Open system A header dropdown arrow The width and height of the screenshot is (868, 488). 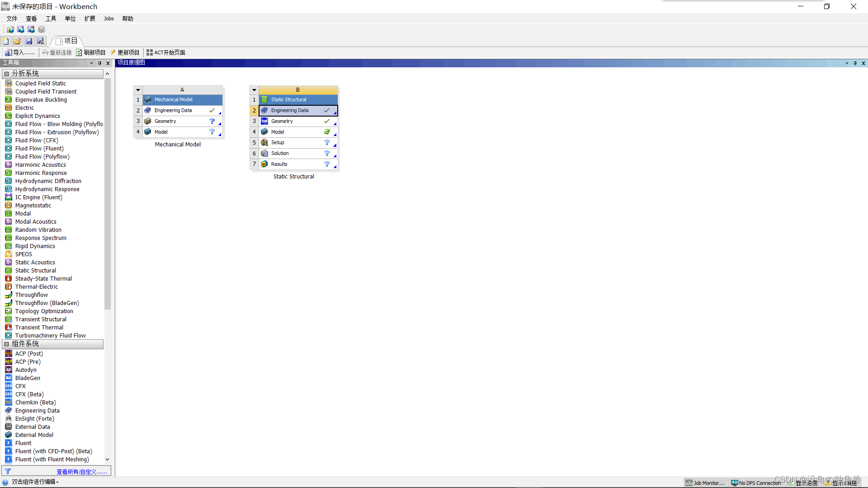click(x=138, y=90)
